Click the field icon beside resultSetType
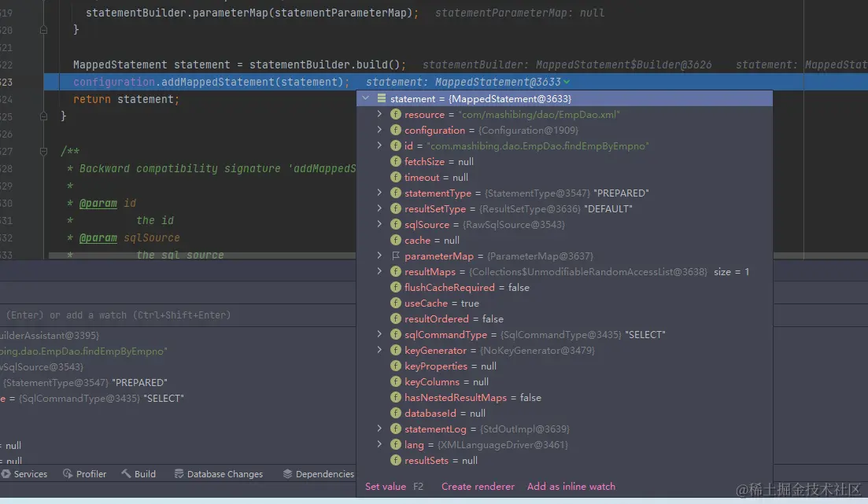This screenshot has height=504, width=868. click(395, 208)
